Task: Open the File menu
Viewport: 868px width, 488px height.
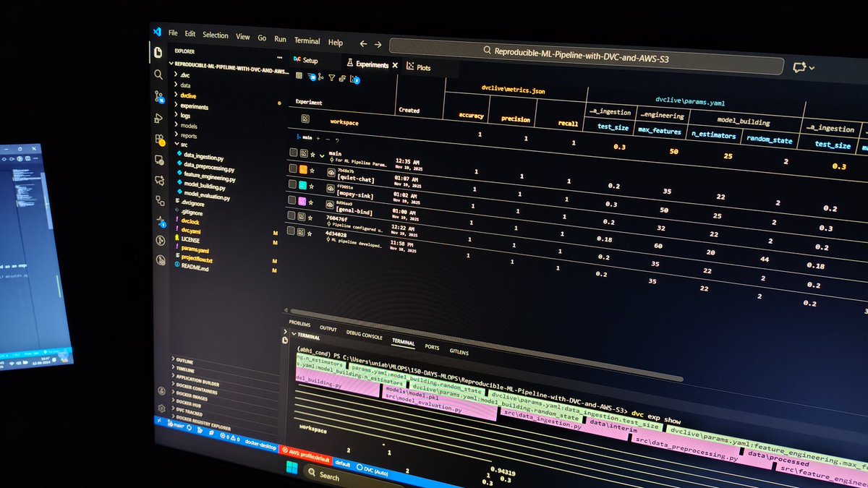Action: pyautogui.click(x=173, y=33)
